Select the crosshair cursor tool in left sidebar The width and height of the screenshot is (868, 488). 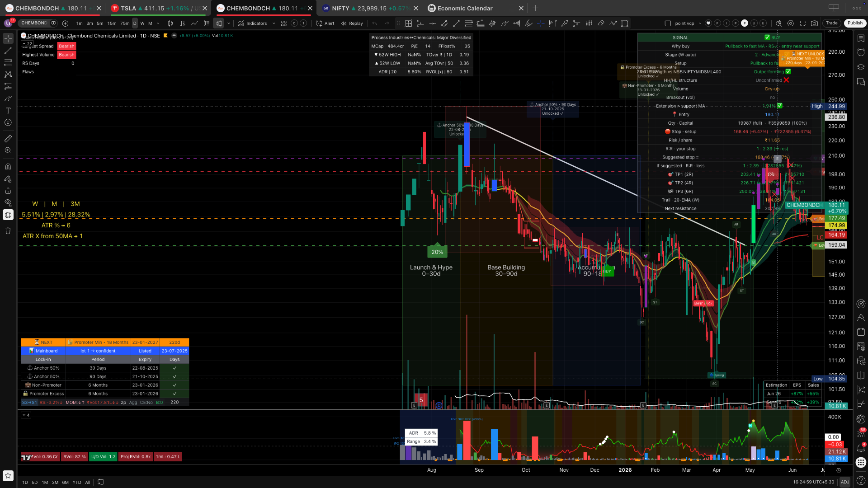coord(8,39)
